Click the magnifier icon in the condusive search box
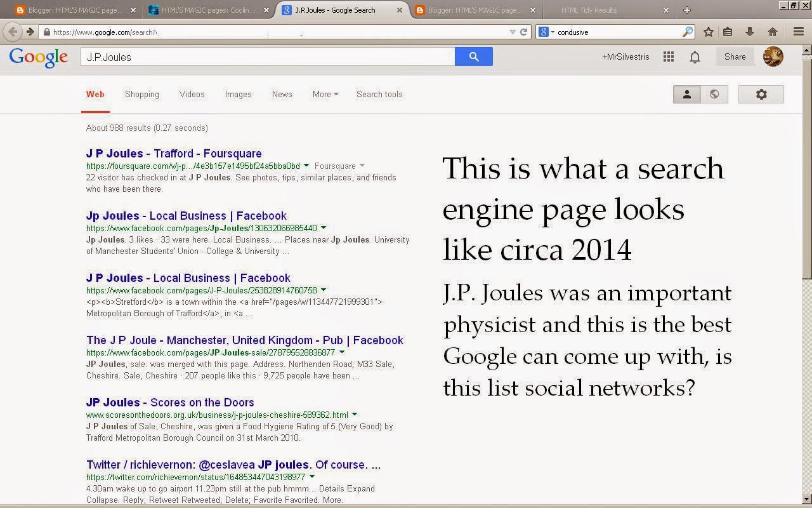 pos(688,32)
